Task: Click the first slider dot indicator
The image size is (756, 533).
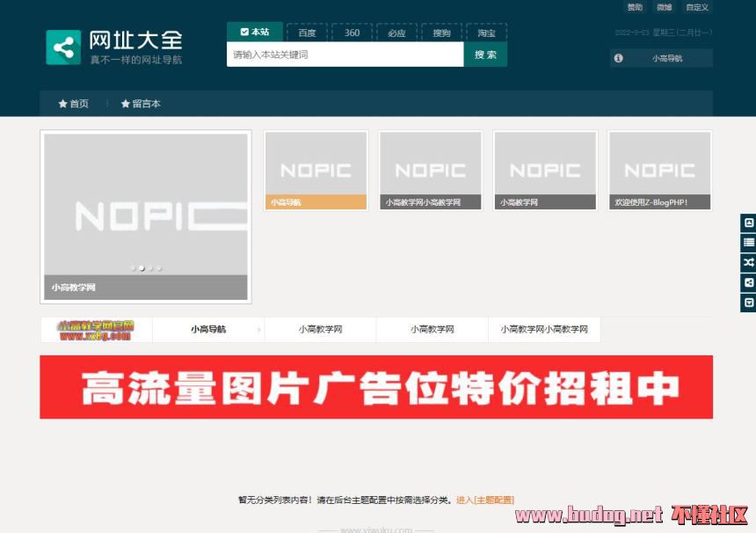Action: coord(133,268)
